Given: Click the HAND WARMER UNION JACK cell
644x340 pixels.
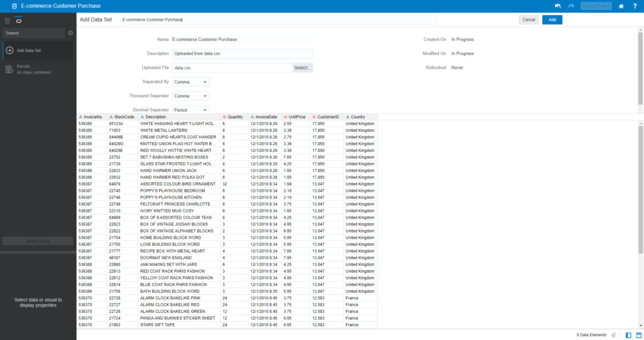Looking at the screenshot, I should point(179,171).
